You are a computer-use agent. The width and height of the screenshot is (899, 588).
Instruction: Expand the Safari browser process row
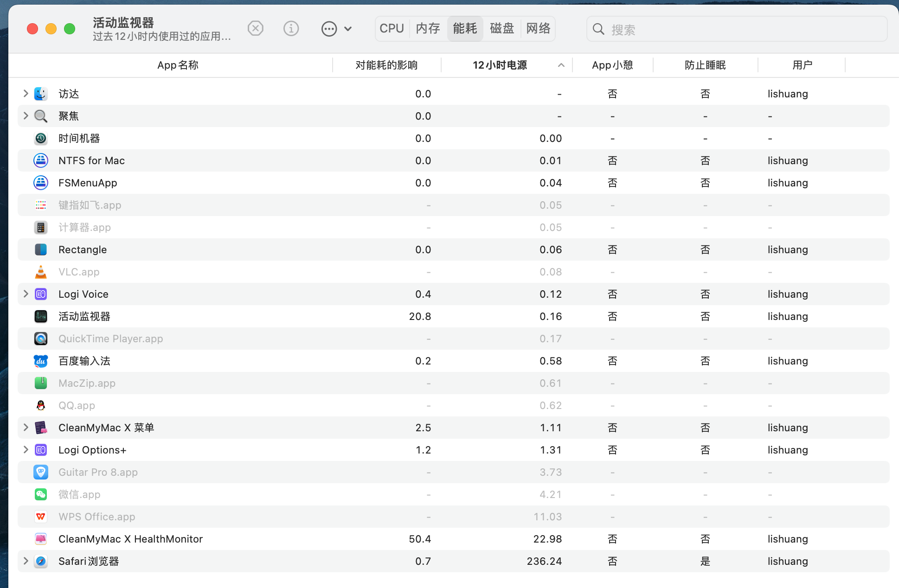(26, 561)
